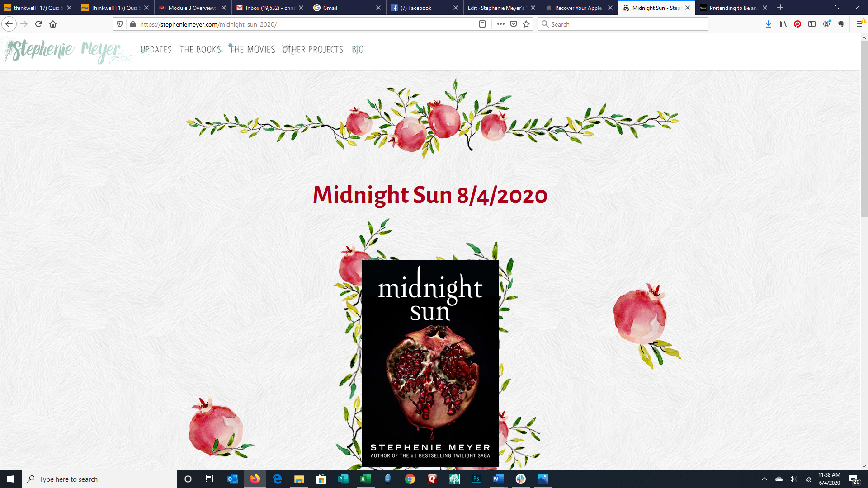Image resolution: width=868 pixels, height=488 pixels.
Task: Show hidden system tray icons chevron
Action: click(764, 479)
